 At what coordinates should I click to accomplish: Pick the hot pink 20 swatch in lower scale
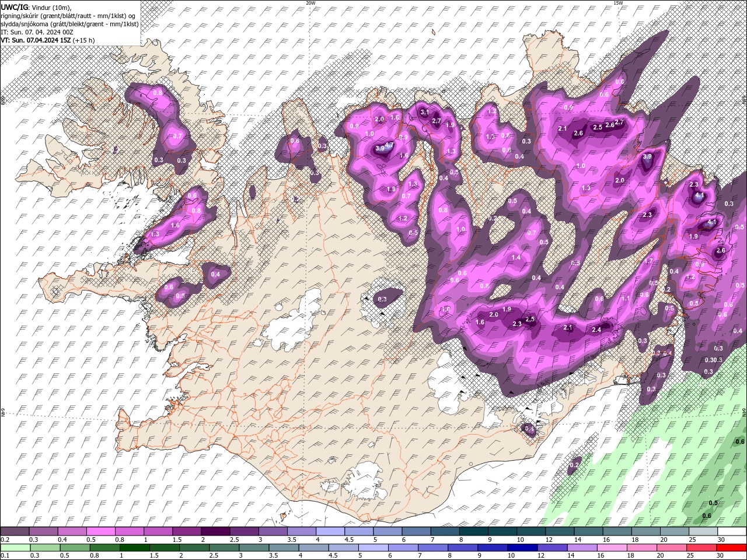pyautogui.click(x=672, y=548)
